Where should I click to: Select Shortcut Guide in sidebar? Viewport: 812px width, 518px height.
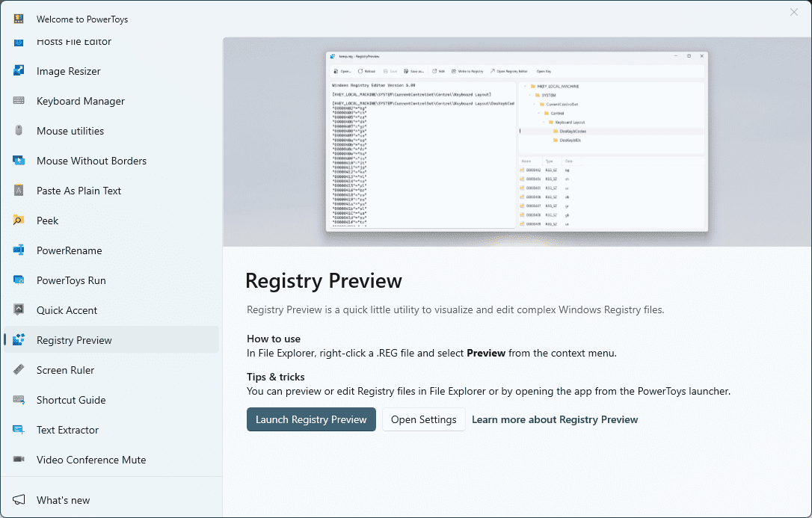pos(111,400)
